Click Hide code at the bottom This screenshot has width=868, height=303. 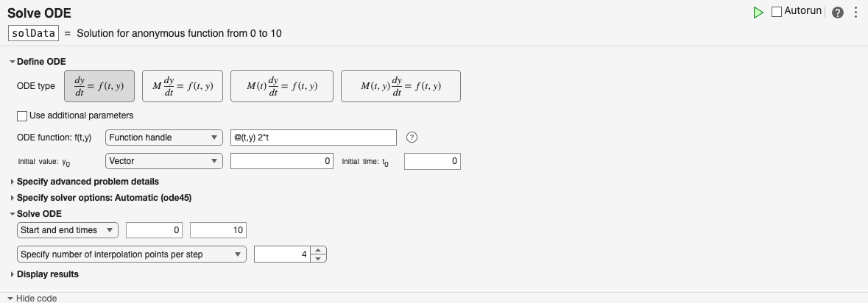pyautogui.click(x=36, y=298)
